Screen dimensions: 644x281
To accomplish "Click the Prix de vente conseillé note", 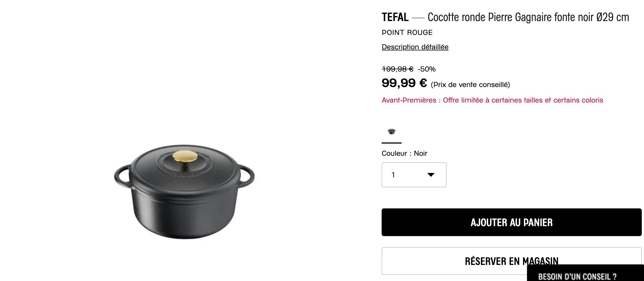I will (470, 85).
